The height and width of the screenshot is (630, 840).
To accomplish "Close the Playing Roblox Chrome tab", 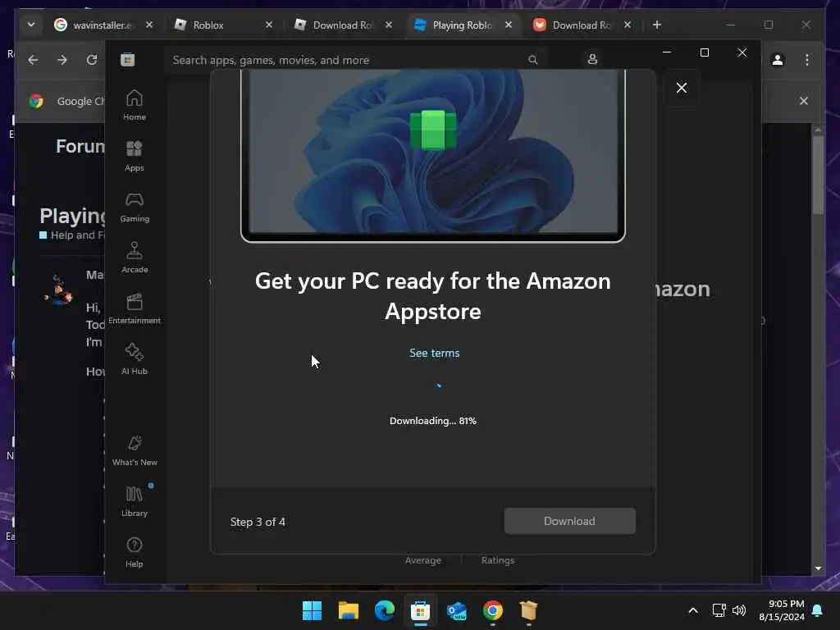I will (509, 25).
